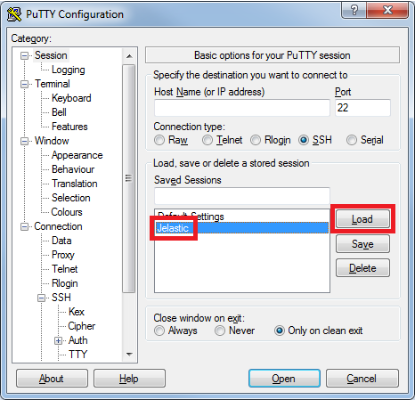Choose Only on clean exit option
Screen dimensions: 416x401
(279, 331)
